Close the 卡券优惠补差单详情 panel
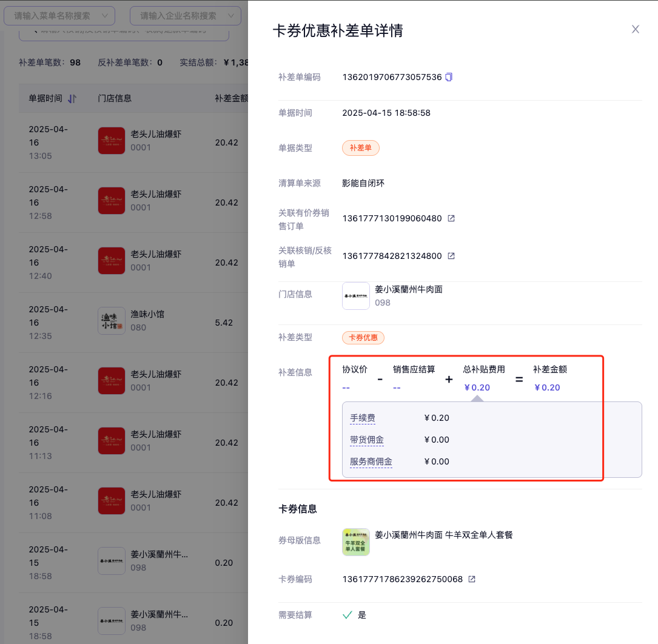This screenshot has height=644, width=658. click(636, 29)
